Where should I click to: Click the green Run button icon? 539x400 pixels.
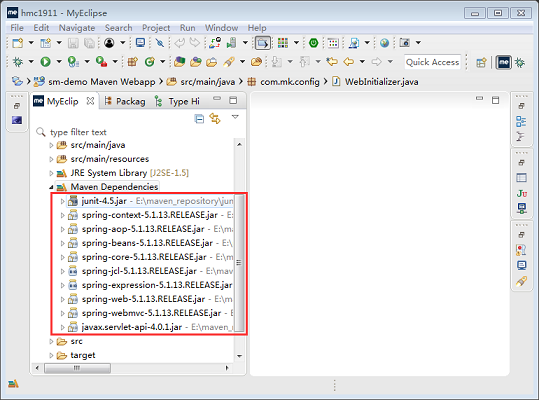[45, 62]
